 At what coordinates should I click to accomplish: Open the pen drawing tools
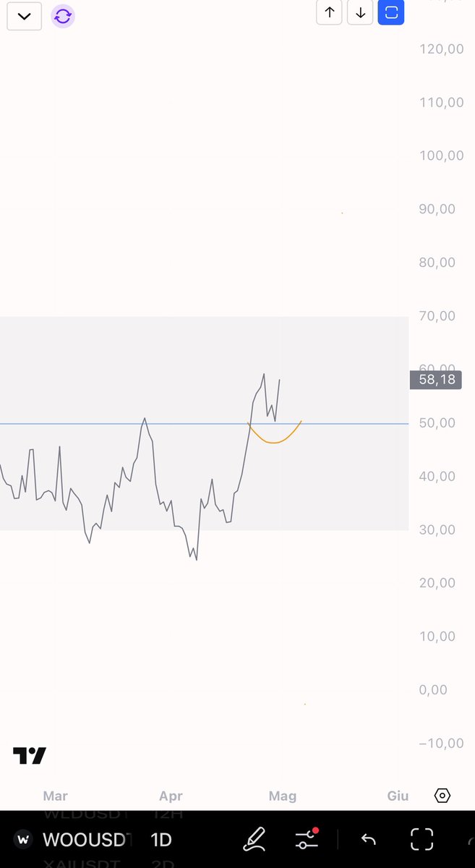pyautogui.click(x=254, y=840)
